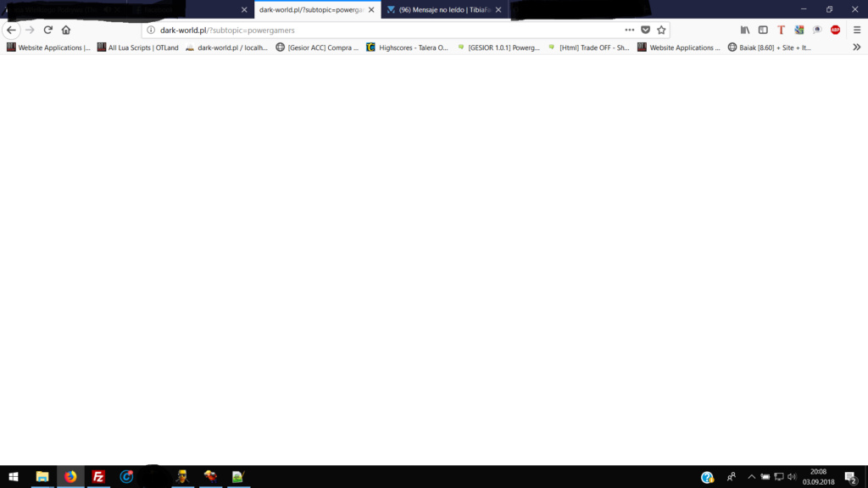Restore down the Firefox window
Image resolution: width=868 pixels, height=488 pixels.
[829, 9]
